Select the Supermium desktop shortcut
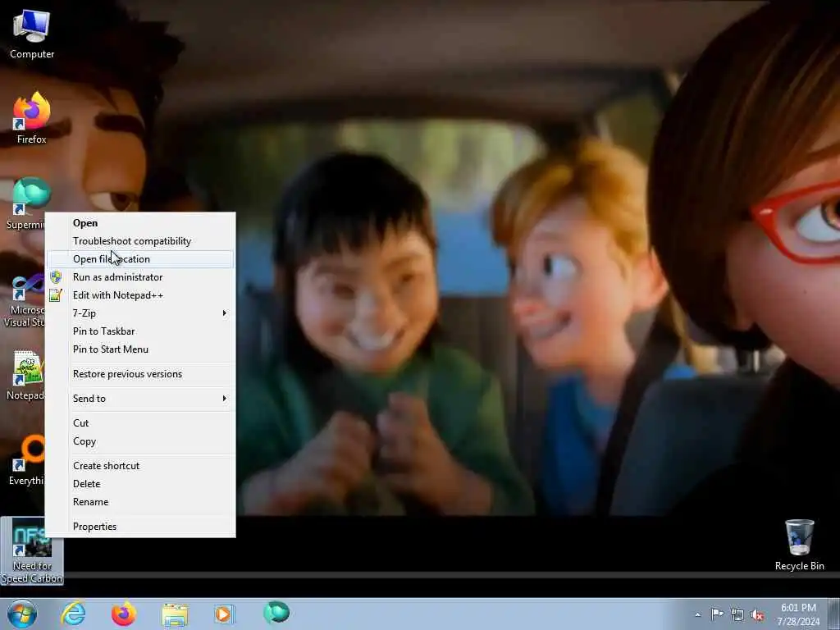Image resolution: width=840 pixels, height=630 pixels. pos(25,203)
